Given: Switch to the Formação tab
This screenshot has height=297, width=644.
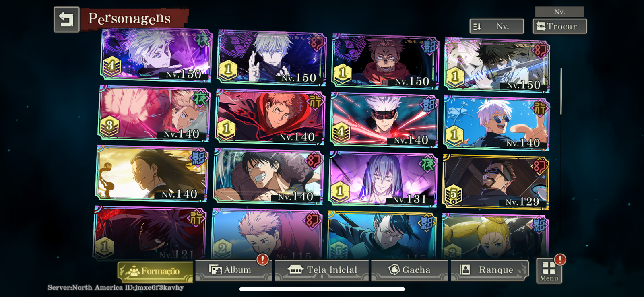Looking at the screenshot, I should pyautogui.click(x=155, y=272).
